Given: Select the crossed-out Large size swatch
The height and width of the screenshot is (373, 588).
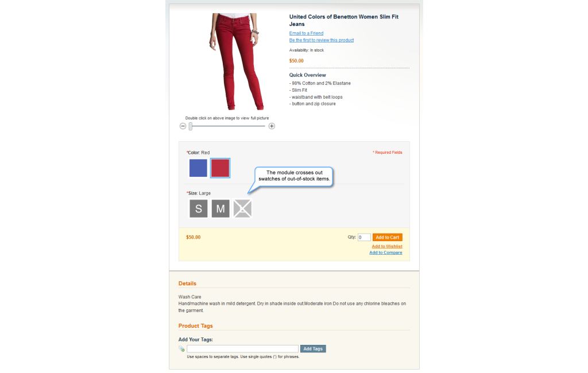Looking at the screenshot, I should [242, 208].
